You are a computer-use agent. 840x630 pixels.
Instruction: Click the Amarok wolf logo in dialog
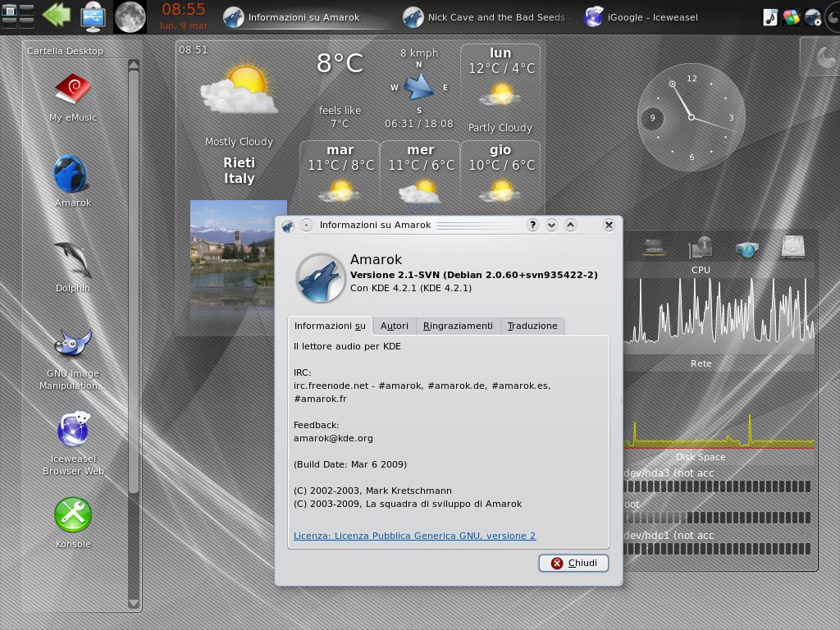pyautogui.click(x=321, y=278)
